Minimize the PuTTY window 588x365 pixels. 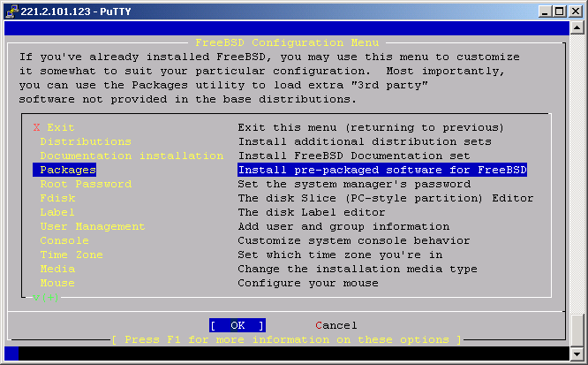545,11
